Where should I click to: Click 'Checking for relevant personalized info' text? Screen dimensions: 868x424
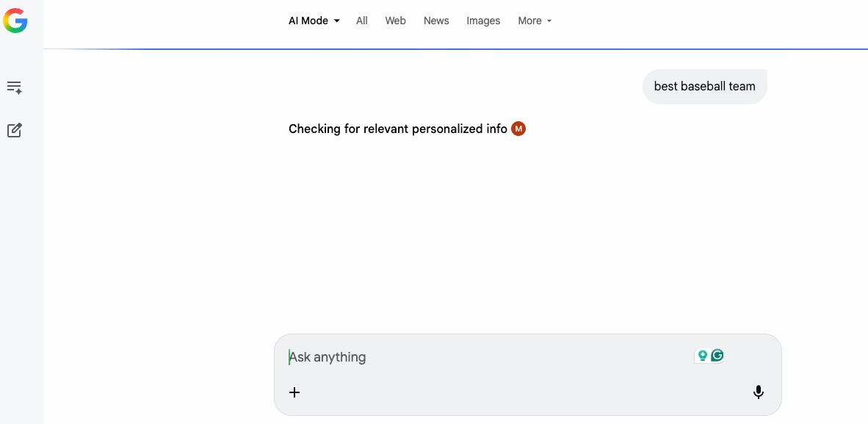[397, 129]
